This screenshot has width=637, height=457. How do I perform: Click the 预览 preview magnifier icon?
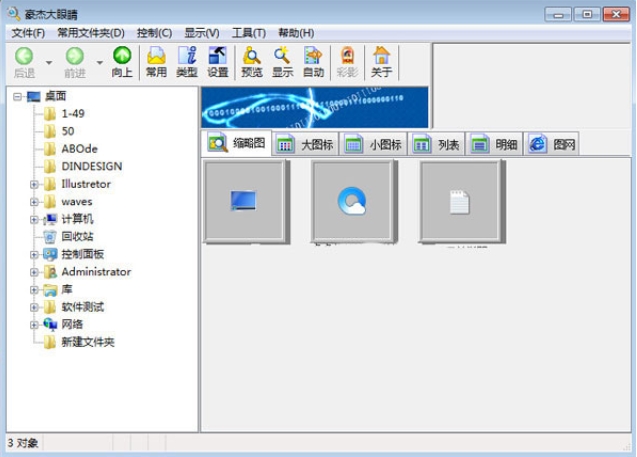[x=252, y=56]
